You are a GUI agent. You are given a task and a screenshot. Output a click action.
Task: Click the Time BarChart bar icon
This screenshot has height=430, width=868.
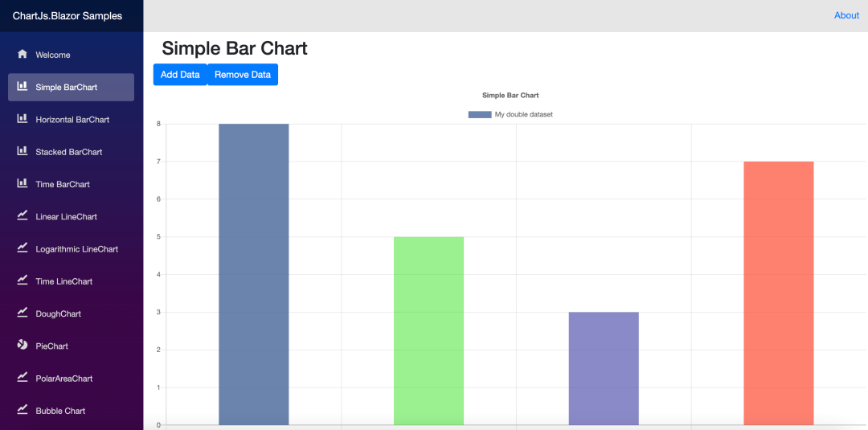point(23,183)
